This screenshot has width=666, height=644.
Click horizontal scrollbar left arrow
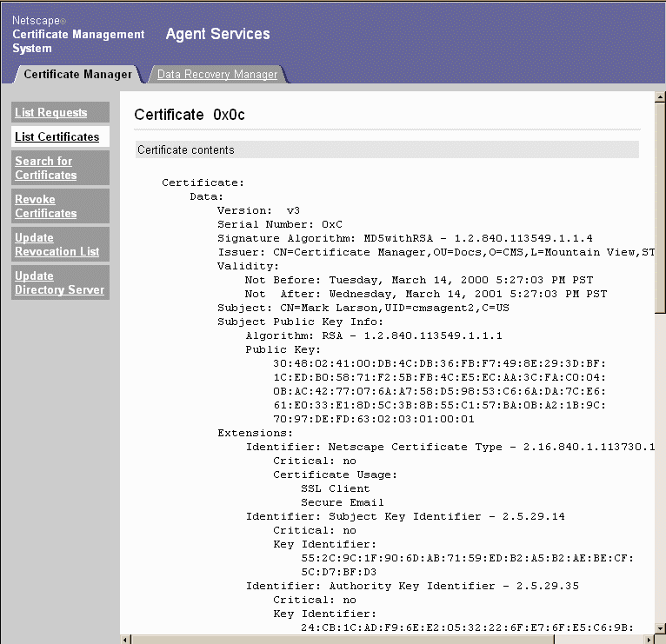[x=125, y=640]
